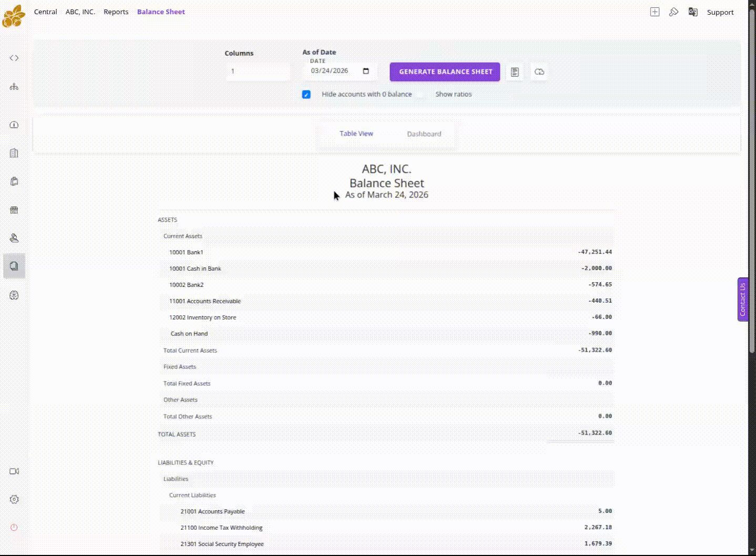Click the company building sidebar icon

[x=14, y=153]
